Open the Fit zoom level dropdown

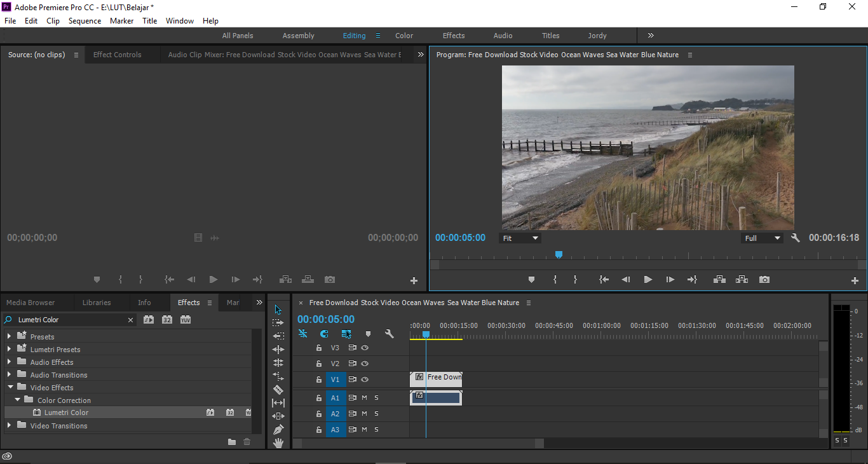pyautogui.click(x=520, y=238)
